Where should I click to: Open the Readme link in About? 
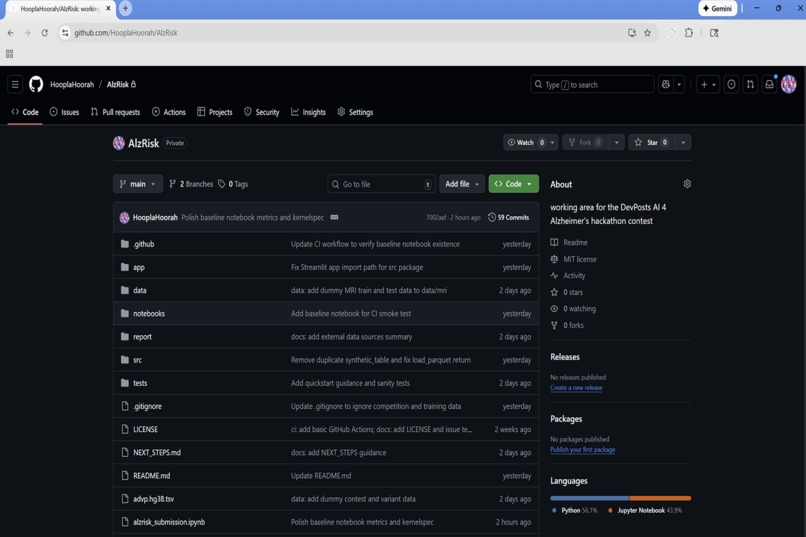coord(569,243)
